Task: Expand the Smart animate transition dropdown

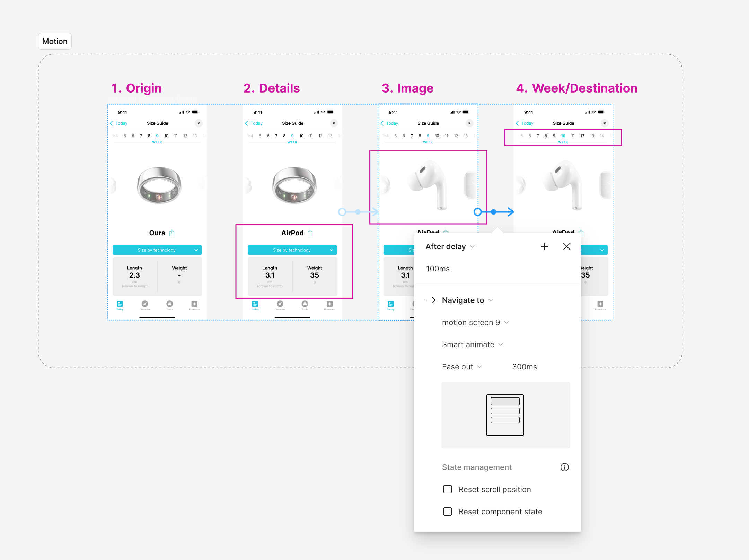Action: pos(472,344)
